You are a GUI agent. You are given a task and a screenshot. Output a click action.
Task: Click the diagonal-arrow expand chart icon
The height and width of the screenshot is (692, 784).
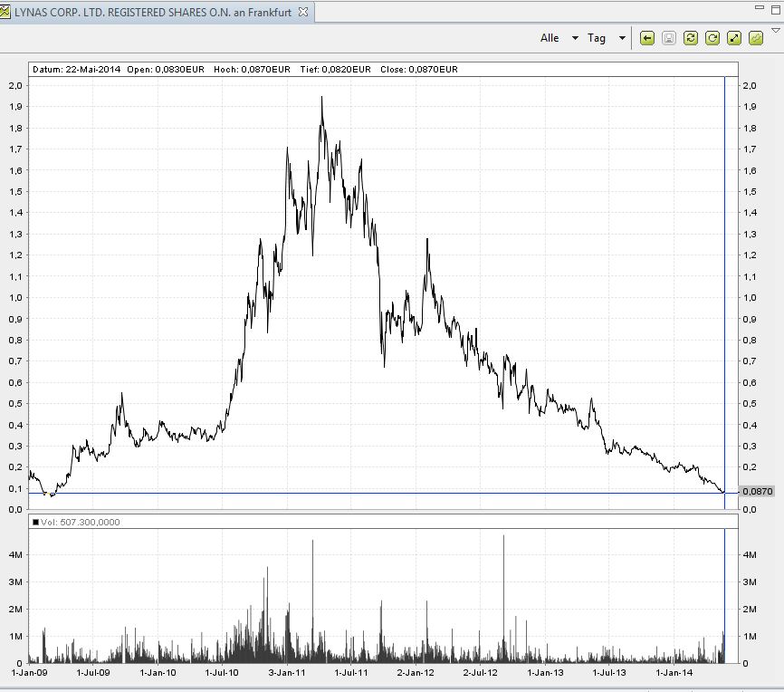[x=734, y=38]
